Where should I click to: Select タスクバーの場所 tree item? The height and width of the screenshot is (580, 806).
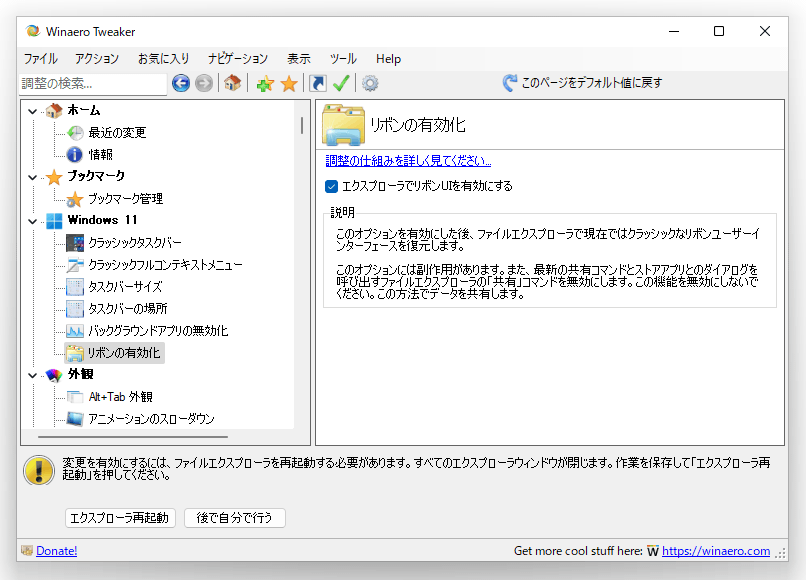pos(128,309)
